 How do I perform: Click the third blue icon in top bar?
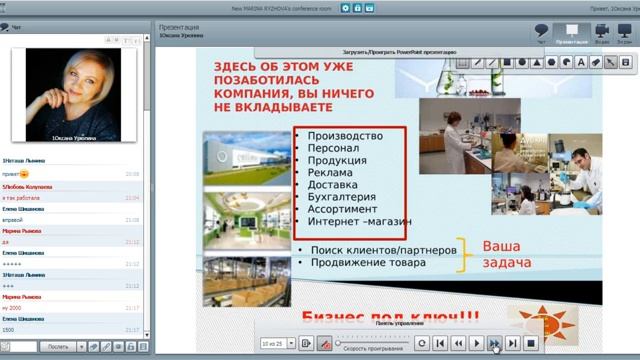point(369,8)
